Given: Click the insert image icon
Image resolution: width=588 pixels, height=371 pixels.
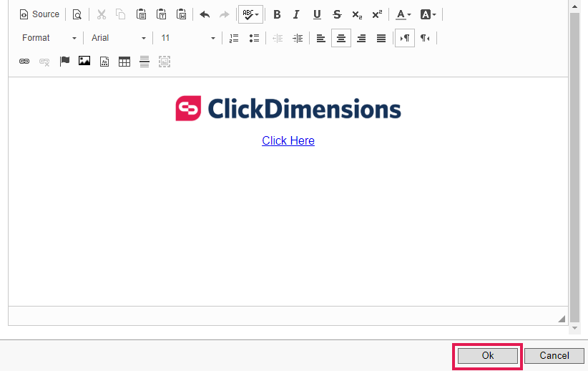Looking at the screenshot, I should 84,61.
